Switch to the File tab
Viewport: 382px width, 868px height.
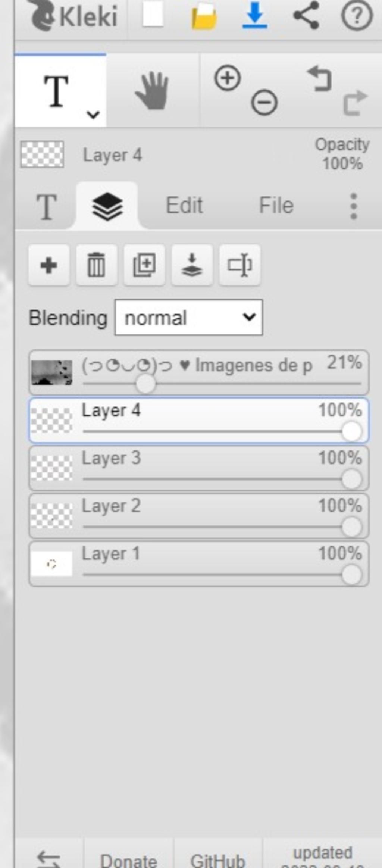point(276,206)
